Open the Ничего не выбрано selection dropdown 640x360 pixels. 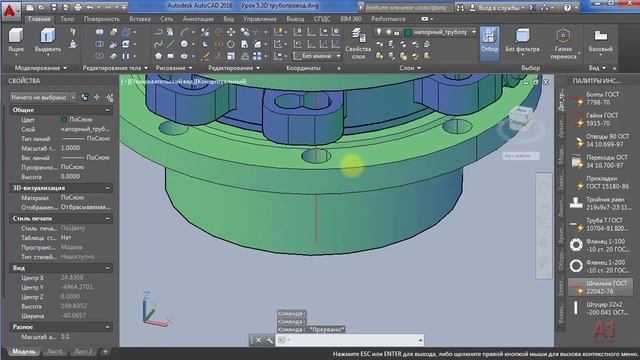coord(43,98)
